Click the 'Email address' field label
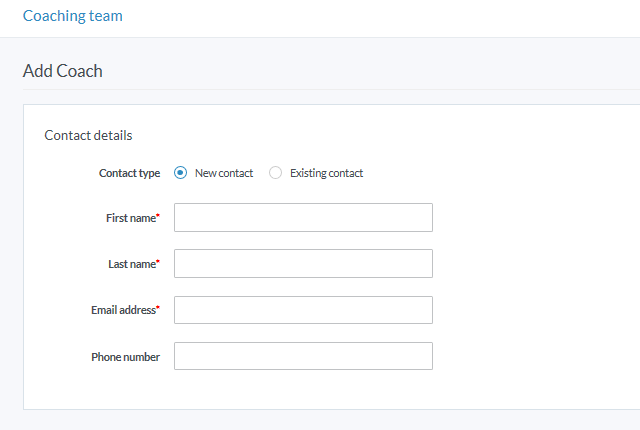 [x=122, y=310]
